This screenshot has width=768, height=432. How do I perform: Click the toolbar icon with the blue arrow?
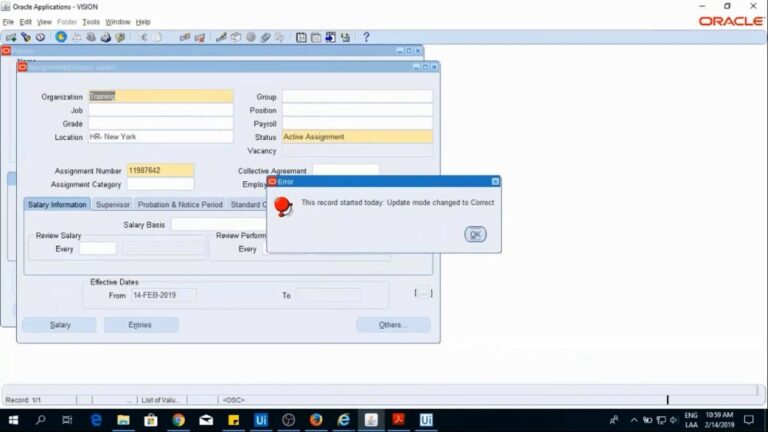[331, 37]
